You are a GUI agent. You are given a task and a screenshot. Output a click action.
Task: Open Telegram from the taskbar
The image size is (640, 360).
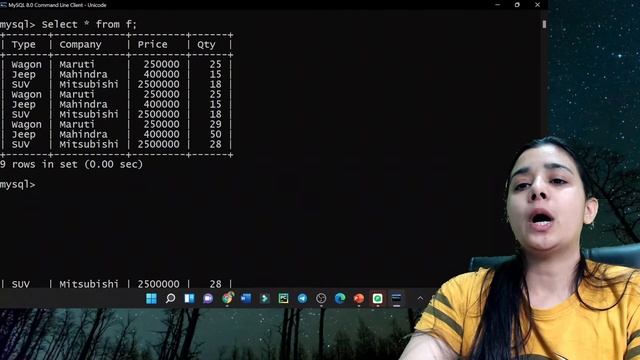(x=302, y=298)
